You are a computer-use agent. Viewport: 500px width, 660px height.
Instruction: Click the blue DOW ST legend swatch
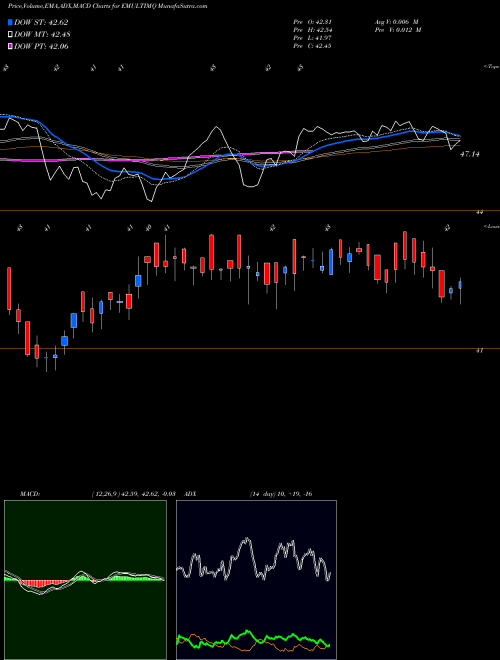click(x=10, y=22)
